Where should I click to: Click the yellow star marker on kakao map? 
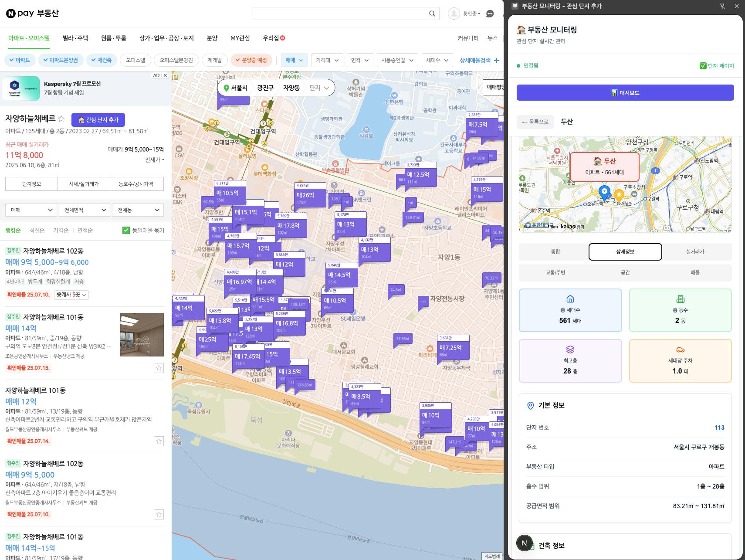(x=619, y=195)
